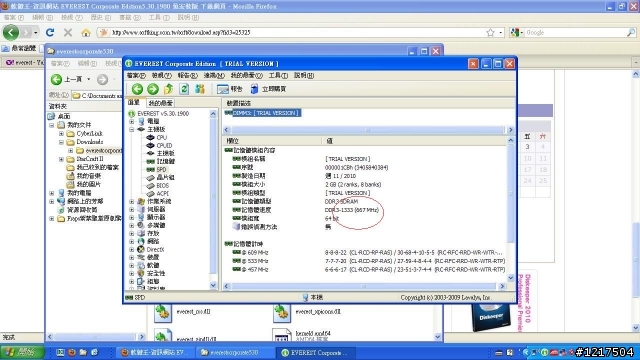This screenshot has height=360, width=640.
Task: Click Firefox back button
Action: pyautogui.click(x=11, y=32)
